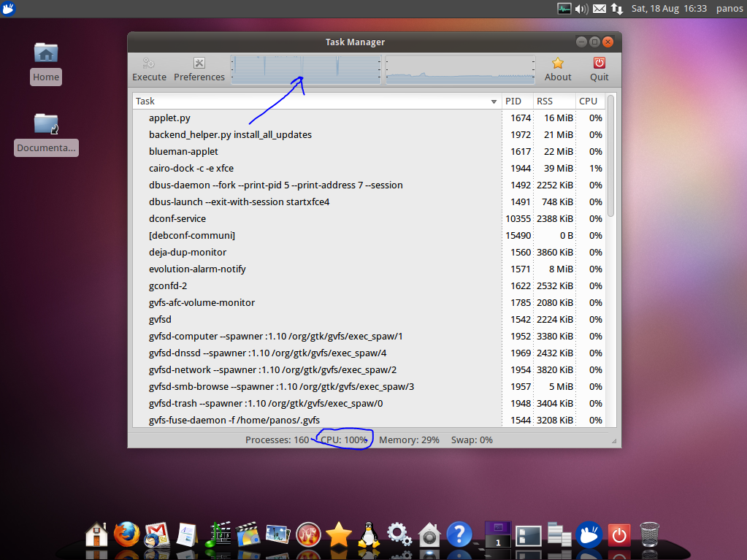This screenshot has width=747, height=560.
Task: Click the clock showing Sat, 18 Aug 16:33
Action: click(x=669, y=9)
